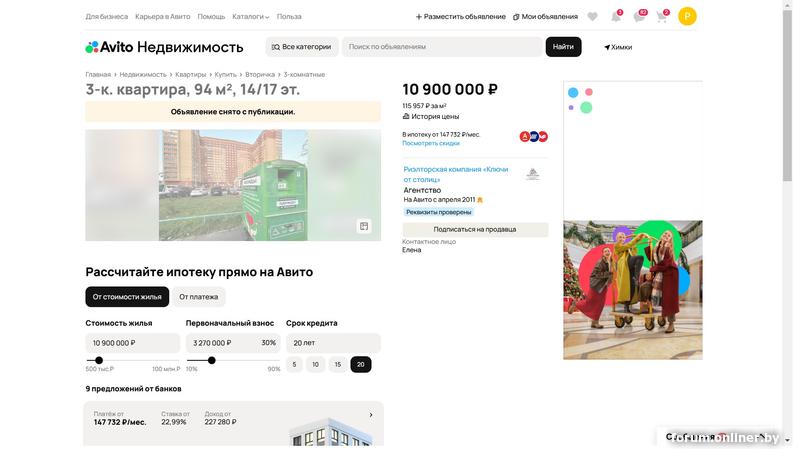Open favorites heart icon
This screenshot has height=459, width=800.
tap(592, 17)
